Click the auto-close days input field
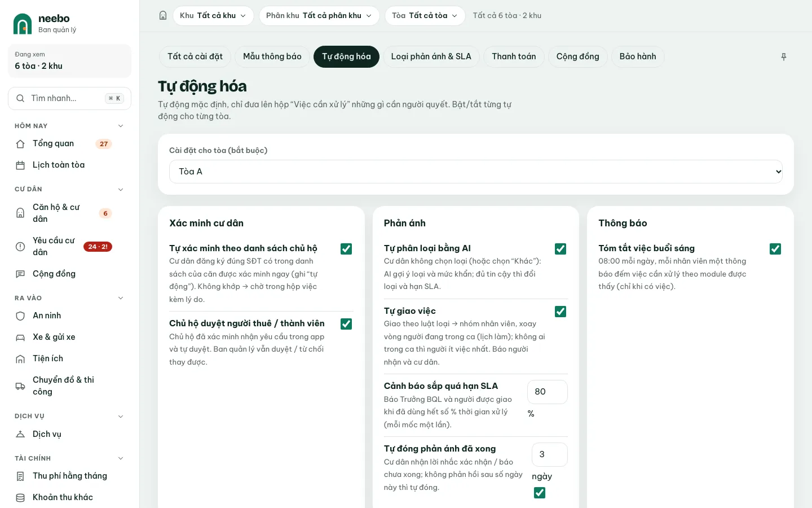This screenshot has height=508, width=812. 550,454
